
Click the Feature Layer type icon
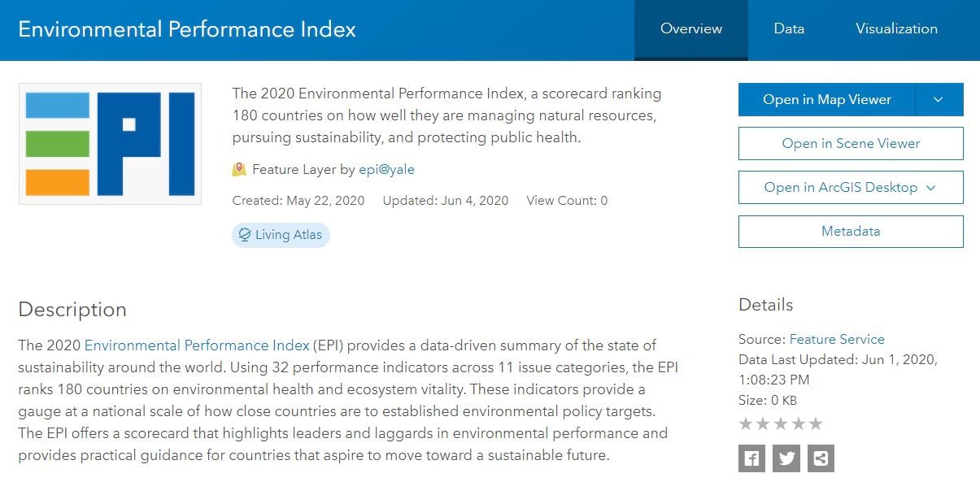239,169
